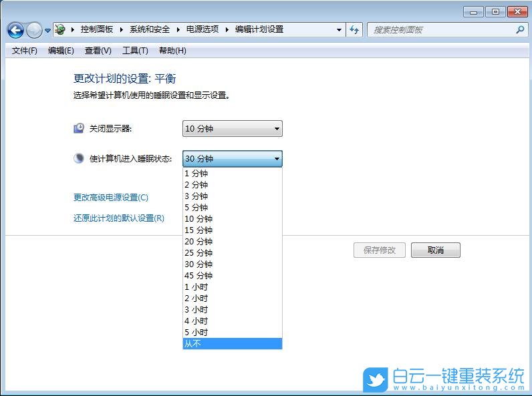Click the search magnifier icon
Image resolution: width=532 pixels, height=396 pixels.
[520, 30]
